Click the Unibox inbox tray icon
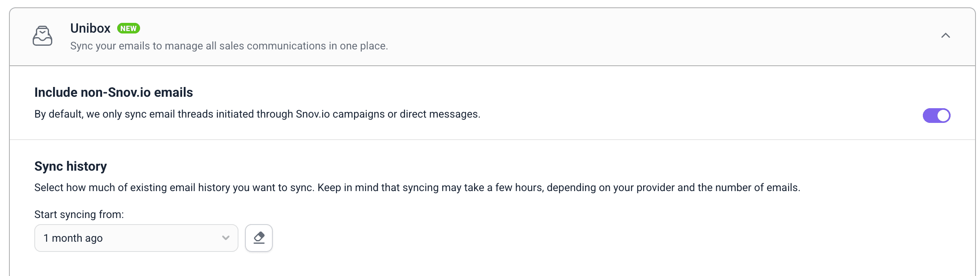The image size is (980, 276). pyautogui.click(x=42, y=36)
